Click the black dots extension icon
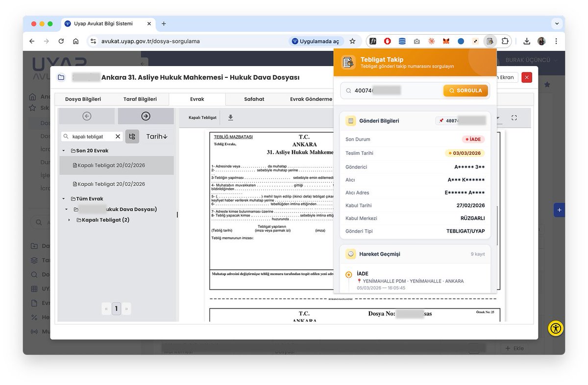Viewport: 588px width, 385px height. click(475, 41)
